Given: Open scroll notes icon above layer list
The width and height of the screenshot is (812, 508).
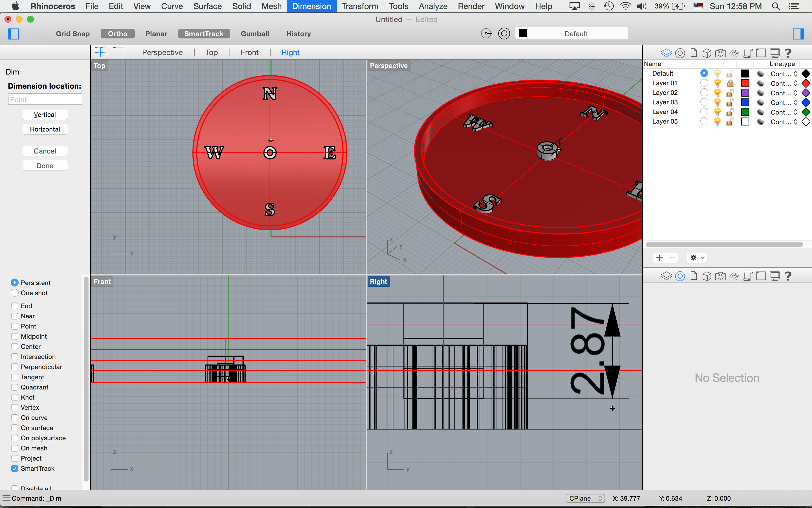Looking at the screenshot, I should pos(748,53).
